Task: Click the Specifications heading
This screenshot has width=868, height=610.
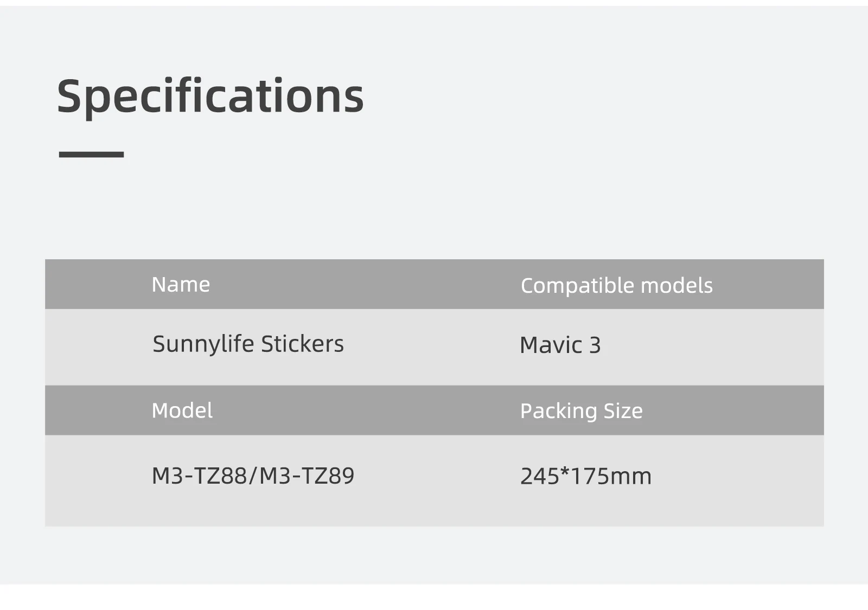Action: coord(210,97)
